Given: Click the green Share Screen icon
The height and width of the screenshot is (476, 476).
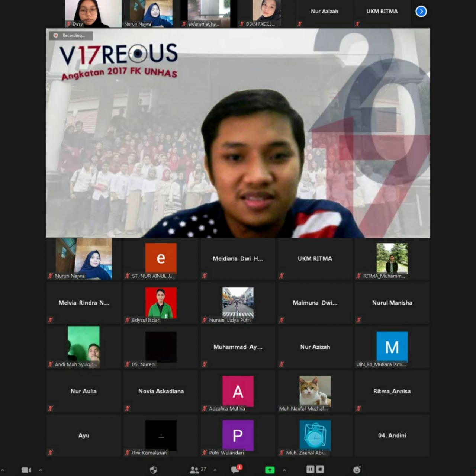Looking at the screenshot, I should point(270,470).
